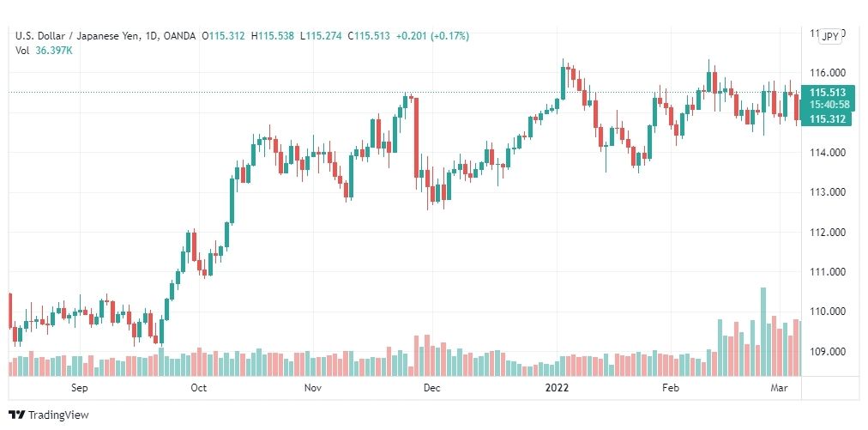
Task: Click the Dec label on time axis
Action: (x=431, y=387)
